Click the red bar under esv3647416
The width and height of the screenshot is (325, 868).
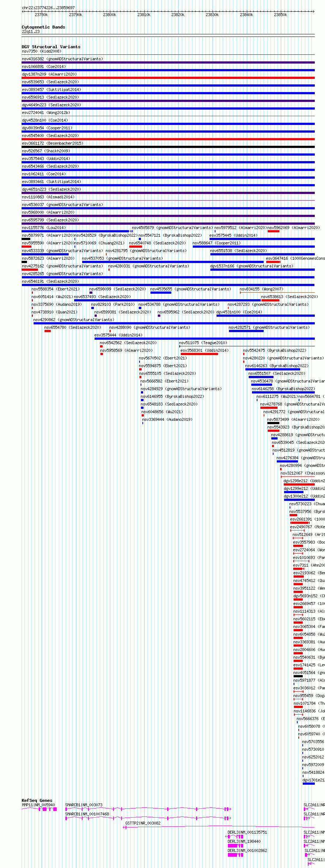(x=273, y=262)
